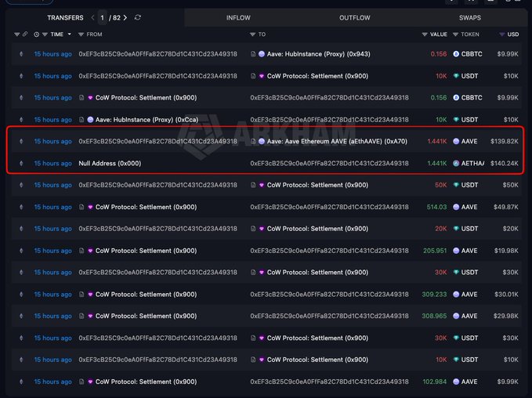Viewport: 532px width, 398px height.
Task: Open Aave: HubInstance (Proxy) (0xCca) entity
Action: click(147, 119)
